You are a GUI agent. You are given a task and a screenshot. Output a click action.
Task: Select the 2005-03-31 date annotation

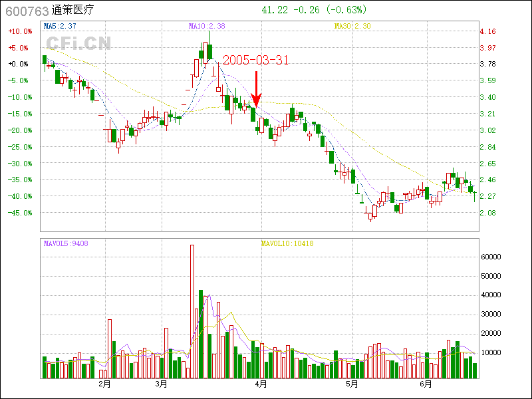click(255, 61)
